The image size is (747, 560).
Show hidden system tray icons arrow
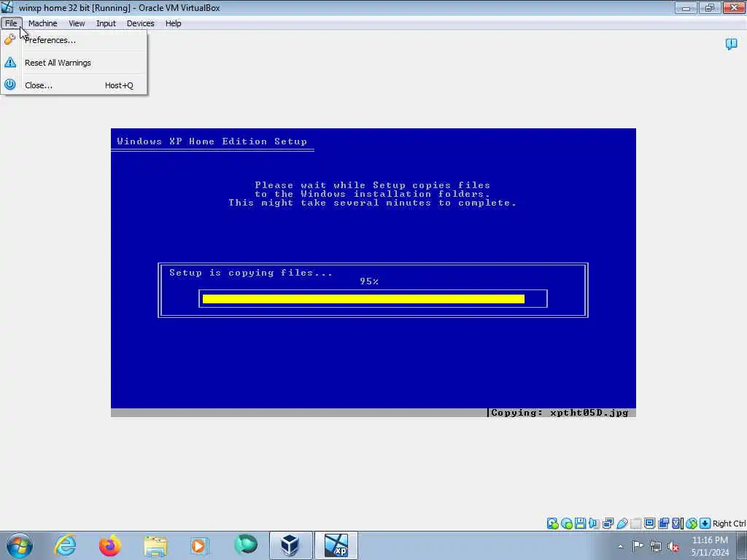coord(620,546)
